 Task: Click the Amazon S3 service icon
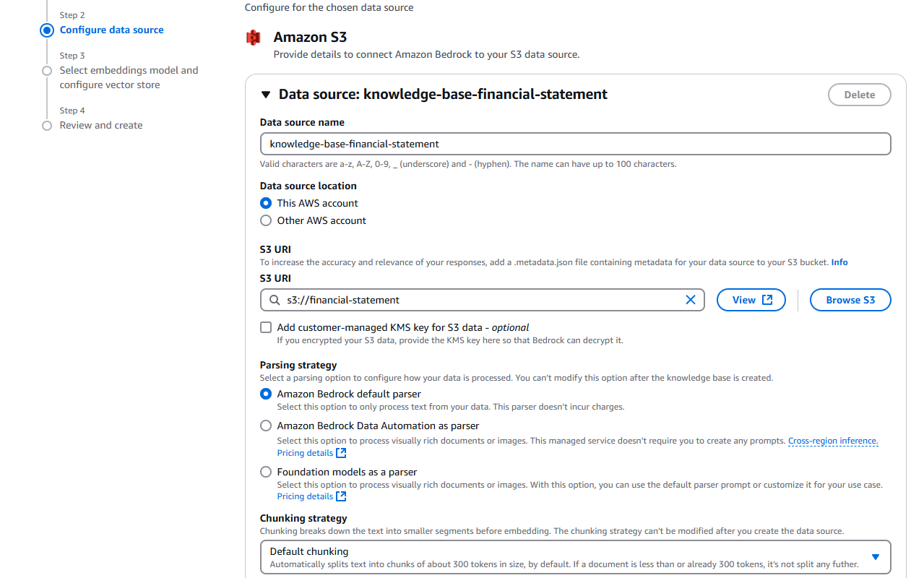(x=253, y=38)
